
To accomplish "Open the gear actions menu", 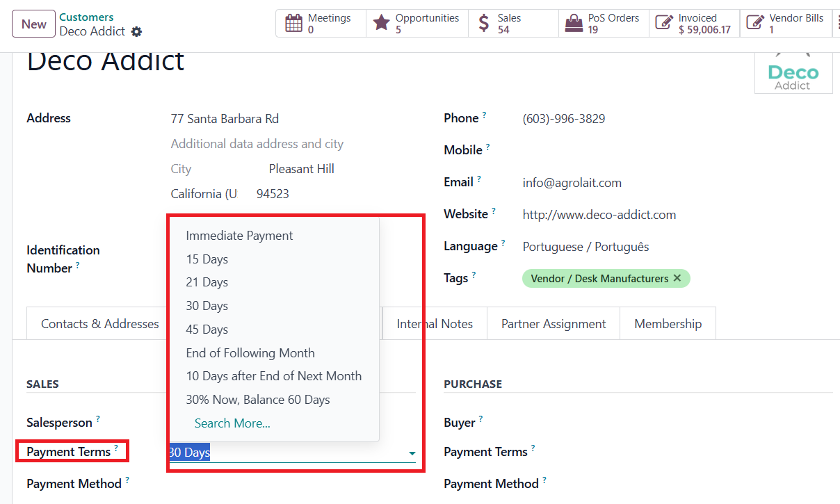I will pos(136,31).
